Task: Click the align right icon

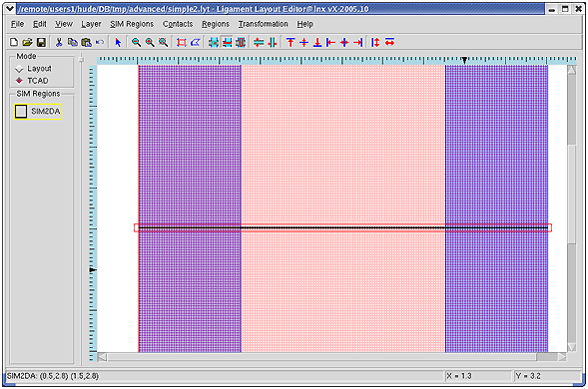Action: [x=358, y=42]
